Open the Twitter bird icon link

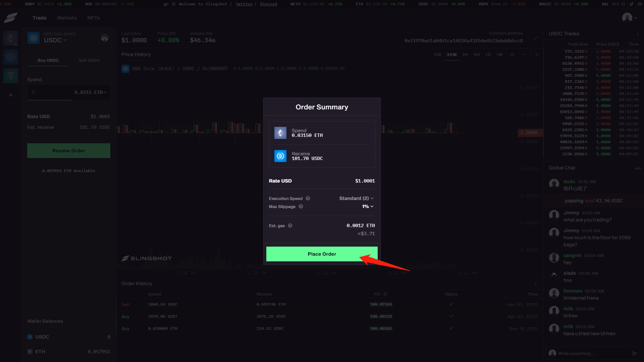pos(632,4)
